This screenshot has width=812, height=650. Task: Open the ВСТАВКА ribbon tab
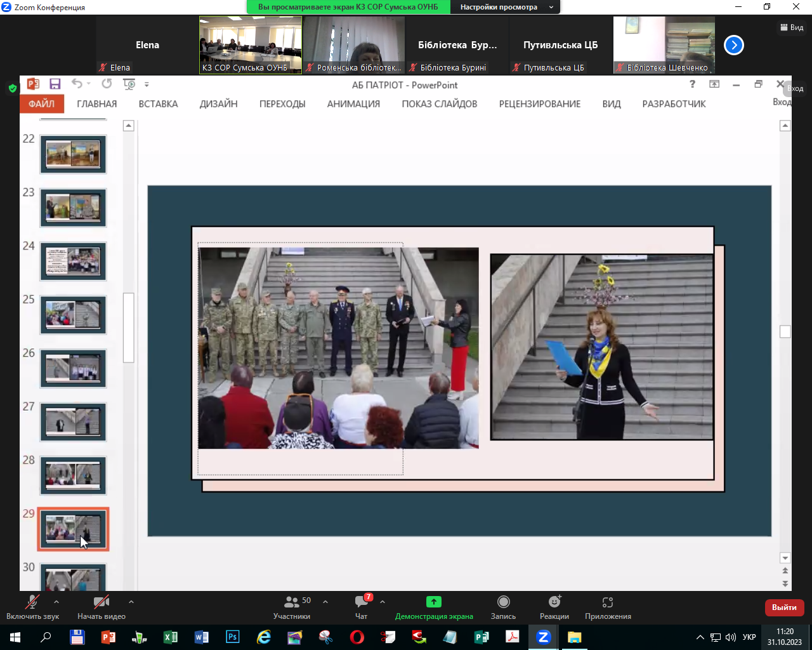pyautogui.click(x=158, y=104)
